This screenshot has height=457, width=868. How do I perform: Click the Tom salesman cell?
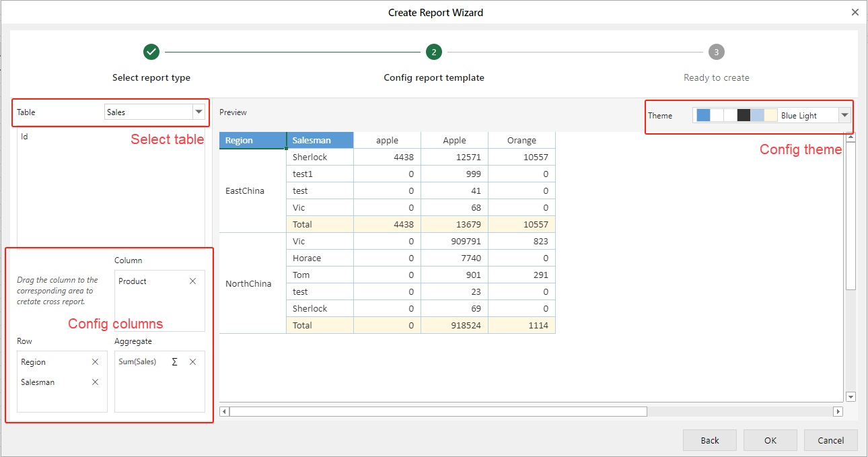point(320,275)
